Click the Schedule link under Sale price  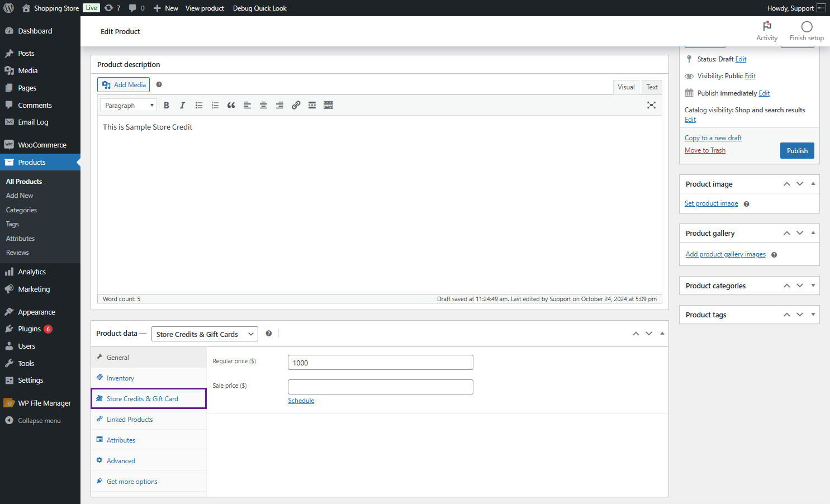[301, 401]
